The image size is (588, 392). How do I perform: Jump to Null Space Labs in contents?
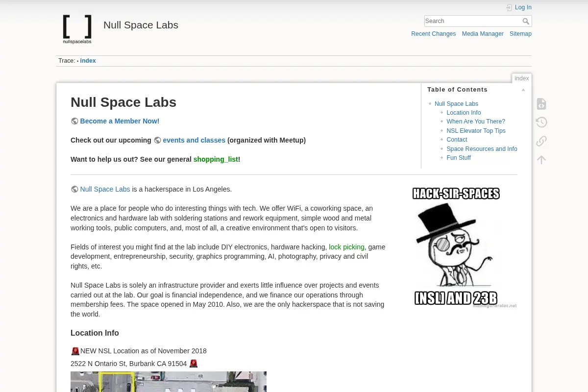click(x=456, y=104)
